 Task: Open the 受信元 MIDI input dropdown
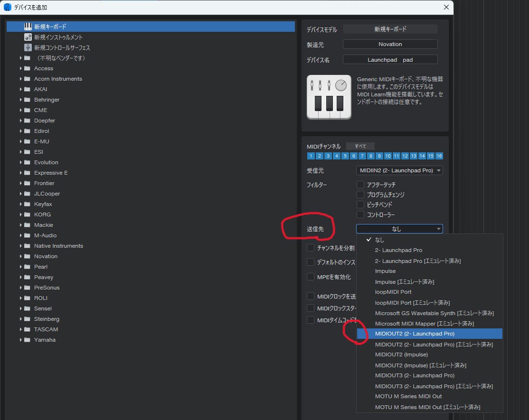pyautogui.click(x=399, y=170)
